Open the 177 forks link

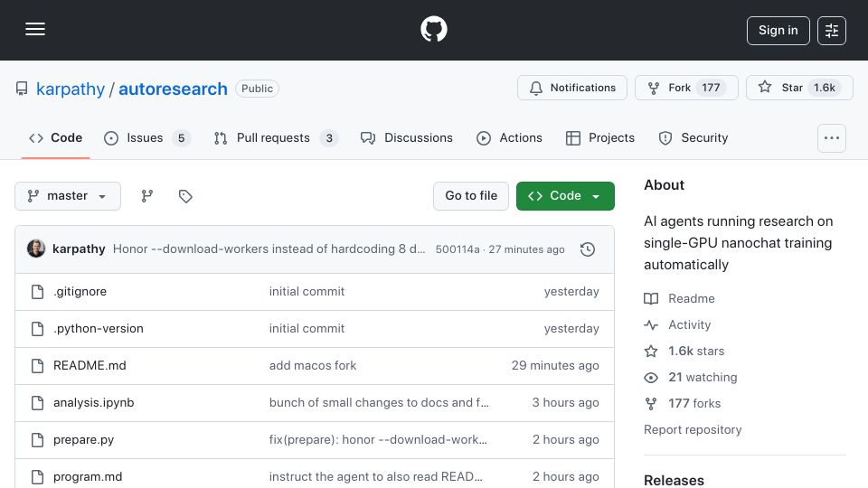point(683,403)
